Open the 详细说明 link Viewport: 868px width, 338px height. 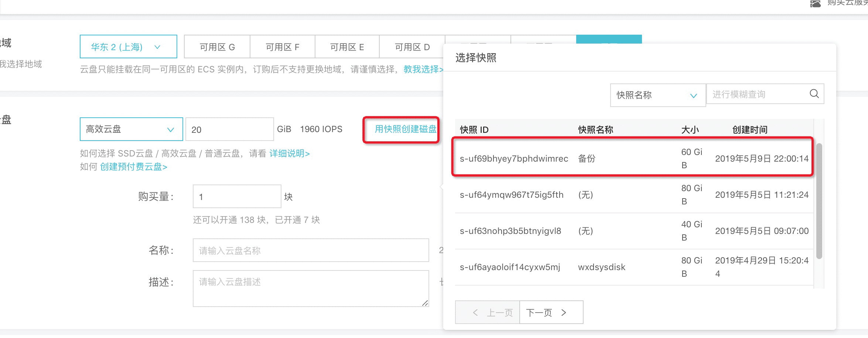(289, 154)
